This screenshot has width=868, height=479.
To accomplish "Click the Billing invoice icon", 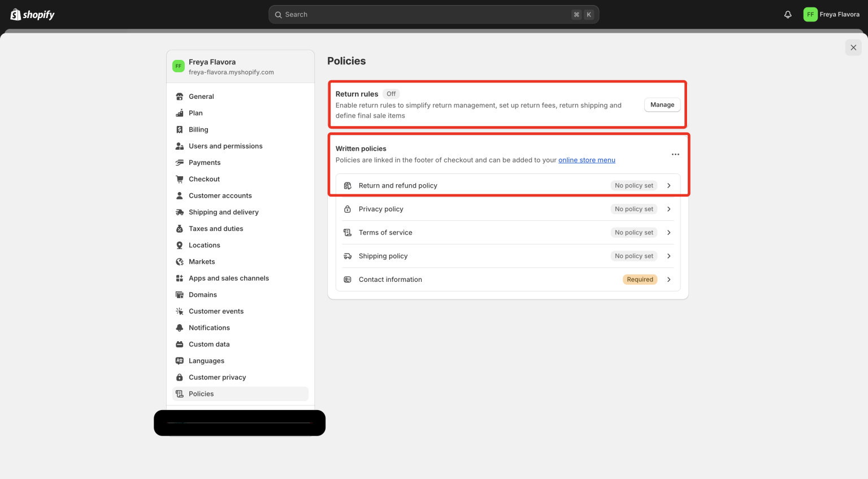I will [179, 129].
